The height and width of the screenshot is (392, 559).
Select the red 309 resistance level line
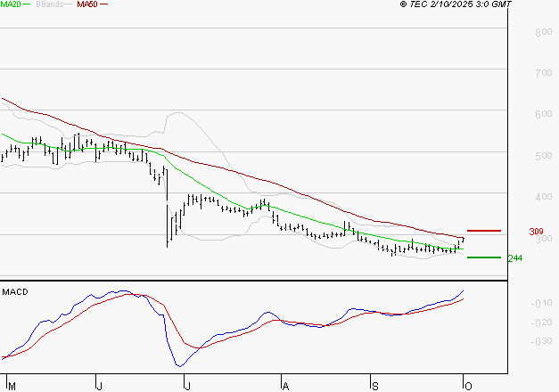483,231
